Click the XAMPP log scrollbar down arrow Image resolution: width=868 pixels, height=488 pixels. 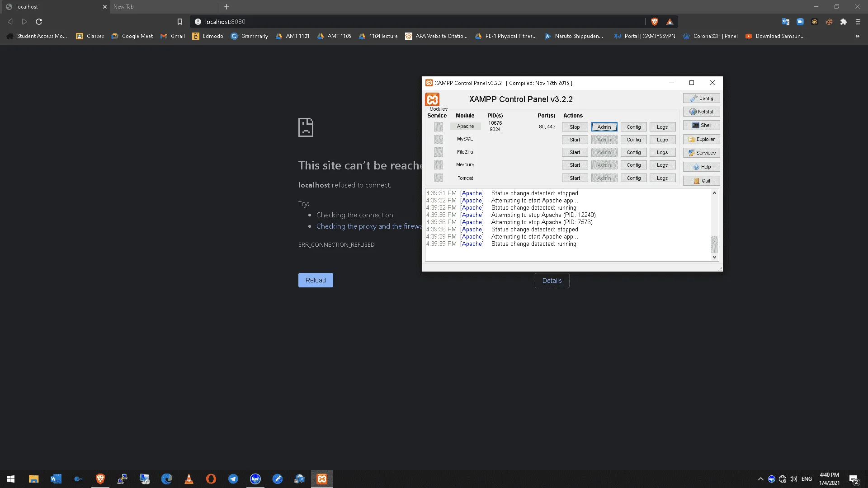coord(714,257)
